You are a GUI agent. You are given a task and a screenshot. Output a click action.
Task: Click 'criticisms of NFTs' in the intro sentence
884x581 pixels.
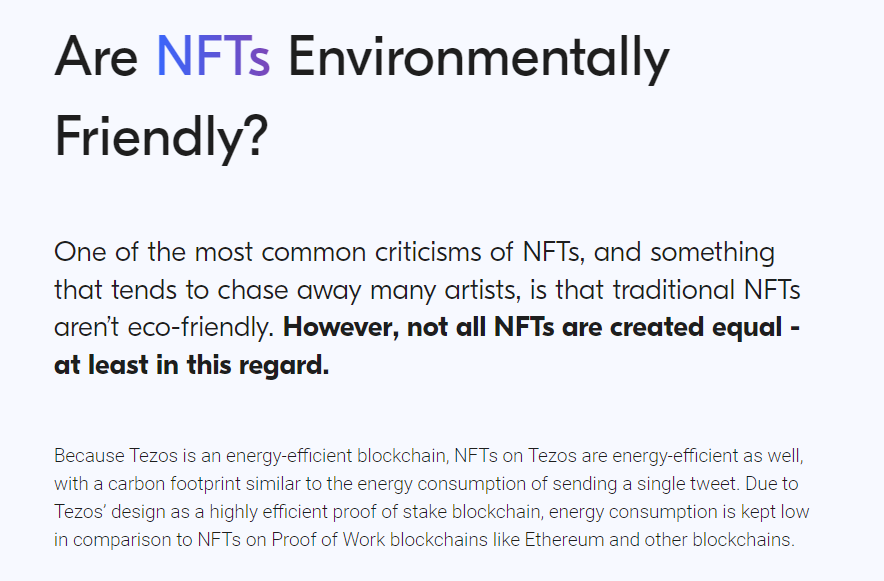tap(478, 252)
